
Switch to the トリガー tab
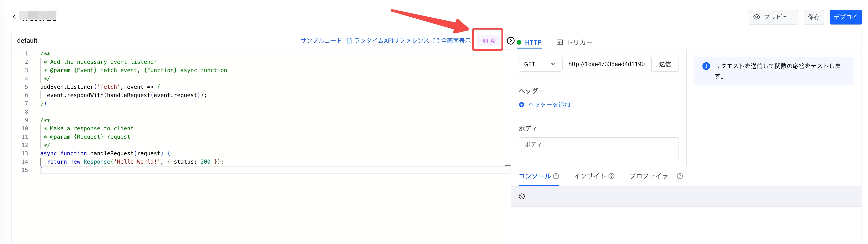click(x=574, y=43)
